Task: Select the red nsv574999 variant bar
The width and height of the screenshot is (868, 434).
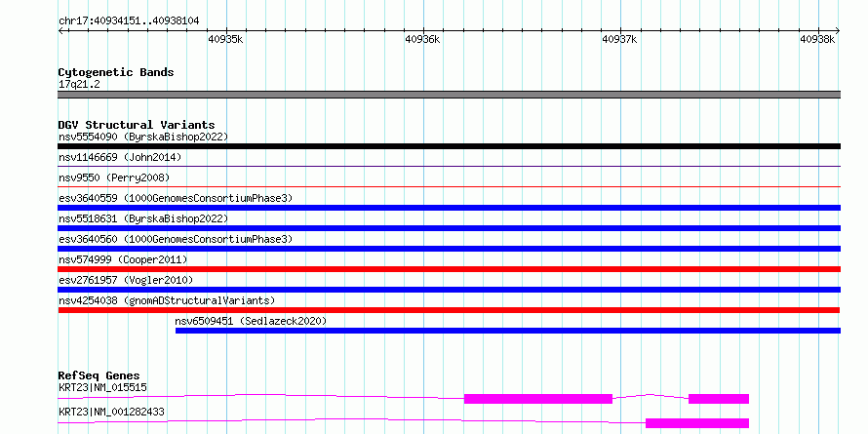Action: [x=449, y=269]
